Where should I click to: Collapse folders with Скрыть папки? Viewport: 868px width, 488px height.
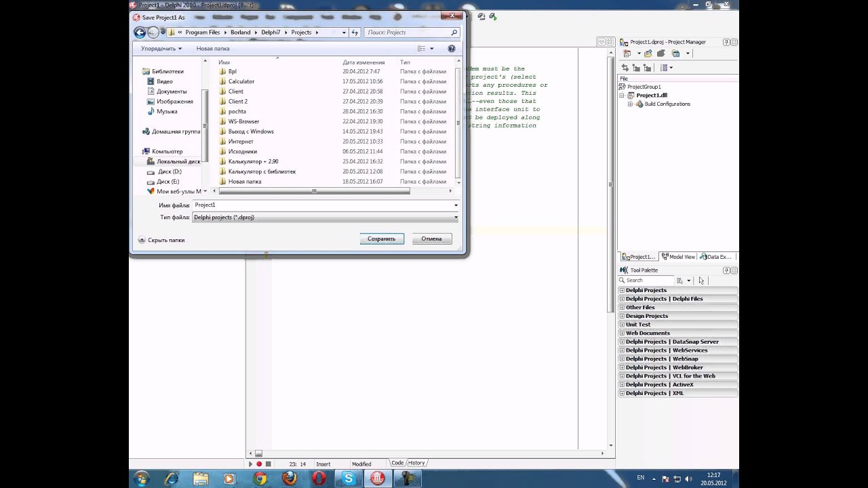coord(161,240)
